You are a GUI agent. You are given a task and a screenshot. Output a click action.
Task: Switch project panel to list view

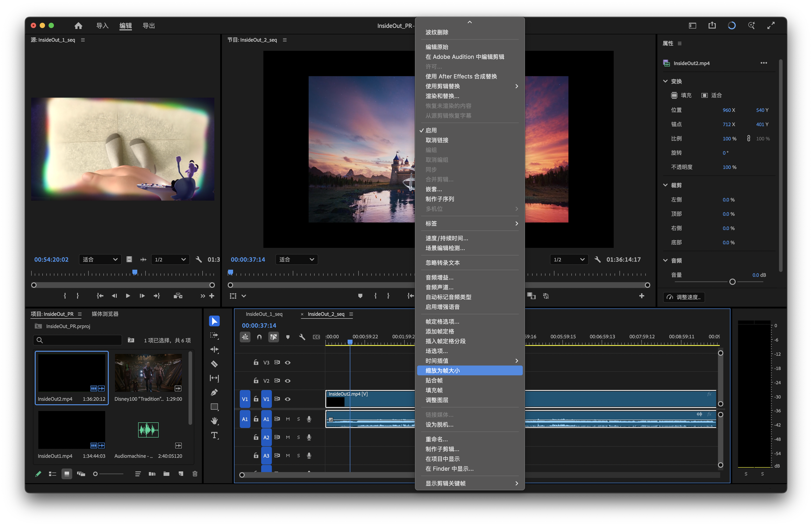click(x=52, y=474)
